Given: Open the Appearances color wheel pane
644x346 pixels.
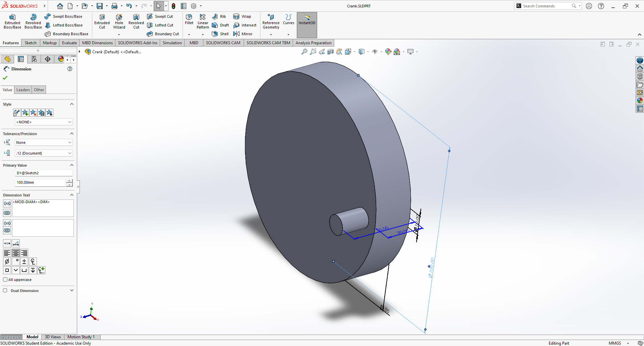Looking at the screenshot, I should click(640, 100).
